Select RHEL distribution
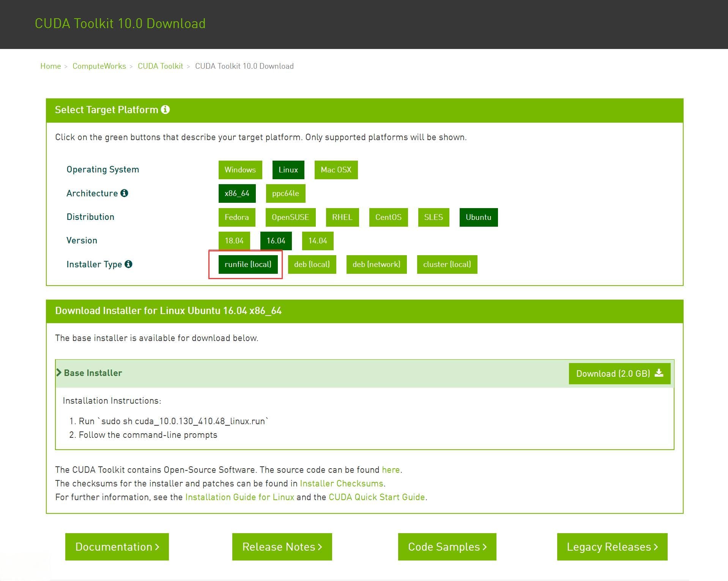 (342, 217)
